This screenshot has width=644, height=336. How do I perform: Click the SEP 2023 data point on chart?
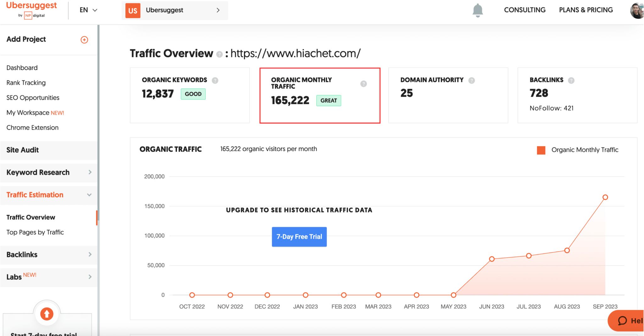[605, 197]
